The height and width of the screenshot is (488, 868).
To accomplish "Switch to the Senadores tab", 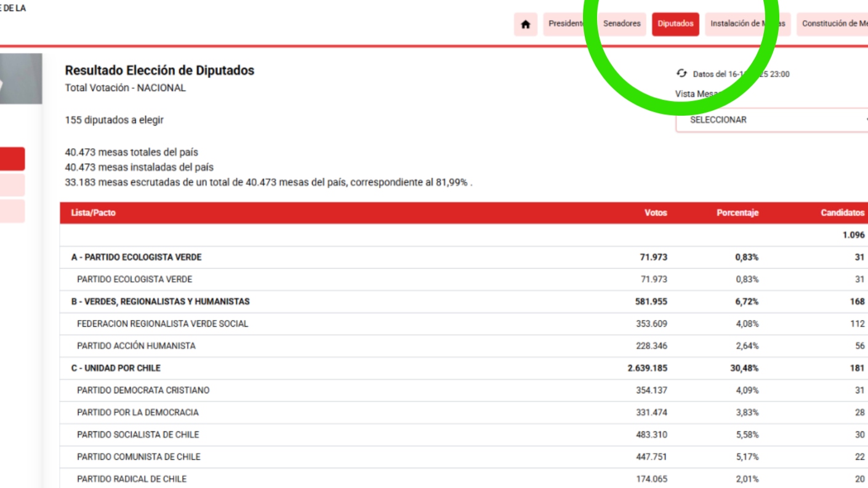I will pos(622,24).
